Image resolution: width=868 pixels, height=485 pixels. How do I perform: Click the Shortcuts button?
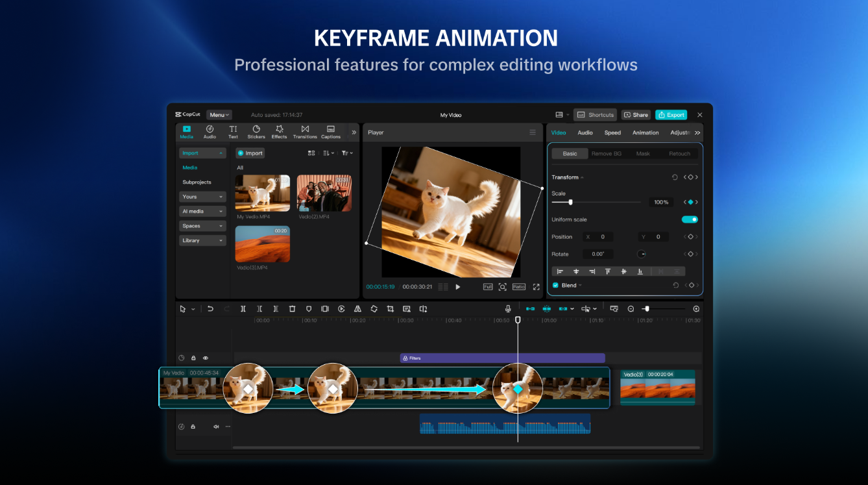point(596,115)
